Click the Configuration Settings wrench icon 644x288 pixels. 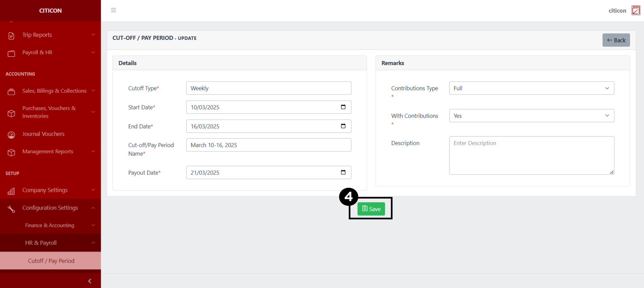[11, 209]
